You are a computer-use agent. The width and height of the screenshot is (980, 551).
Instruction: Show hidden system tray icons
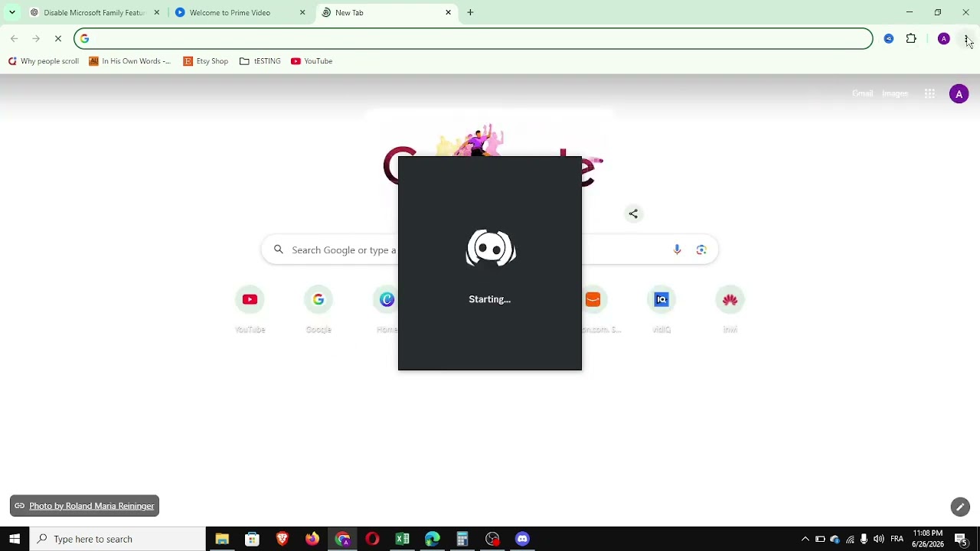point(805,539)
